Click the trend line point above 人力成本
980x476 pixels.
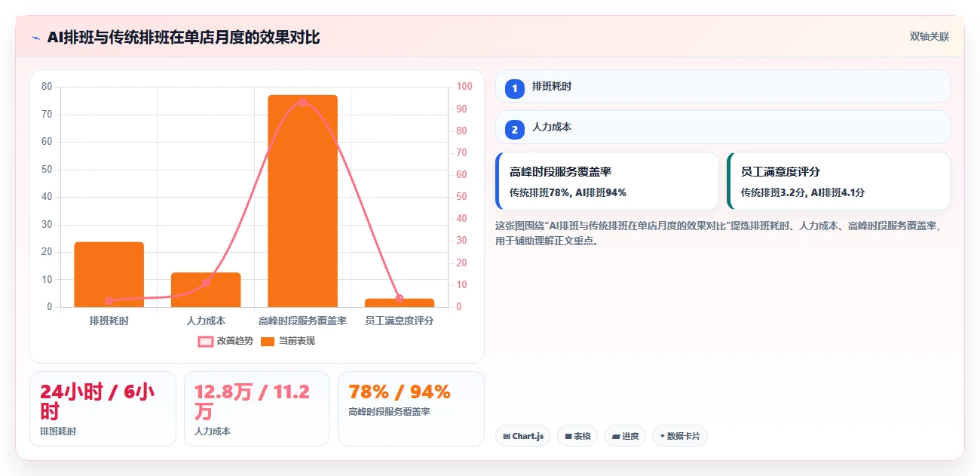click(x=206, y=283)
